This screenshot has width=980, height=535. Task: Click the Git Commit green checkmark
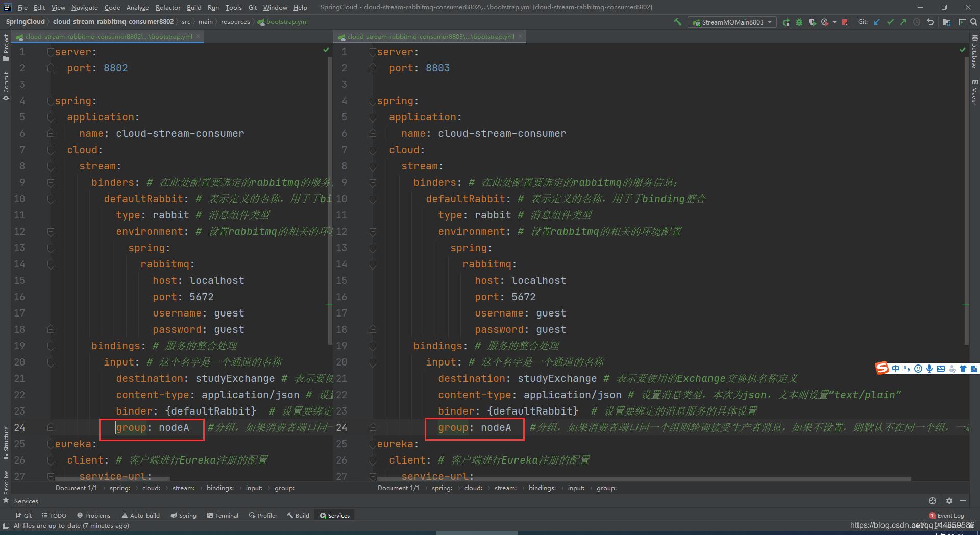tap(890, 22)
